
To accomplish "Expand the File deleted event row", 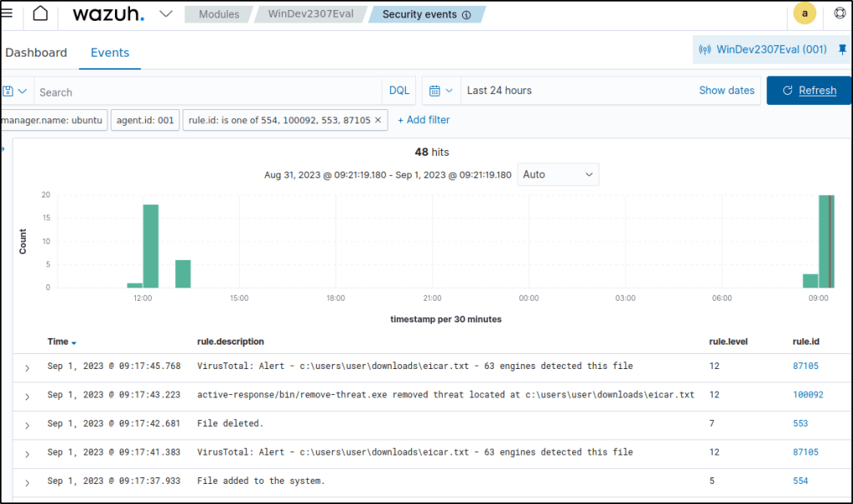I will point(27,425).
